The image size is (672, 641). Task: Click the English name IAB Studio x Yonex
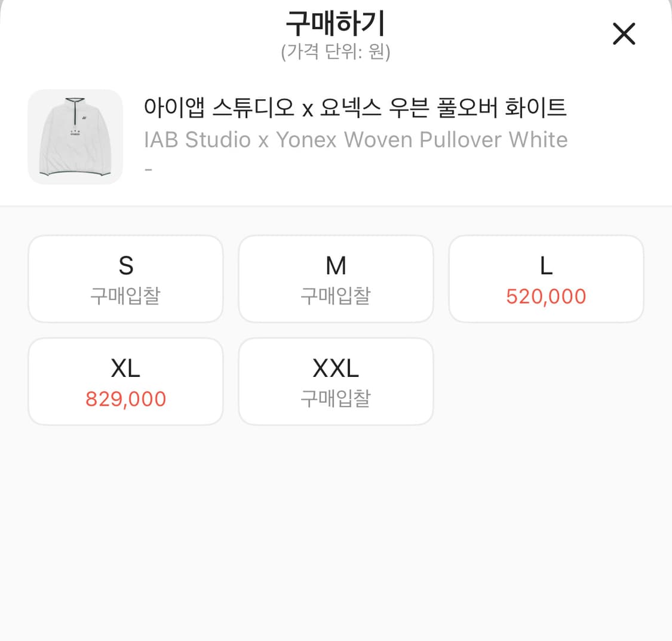coord(355,139)
